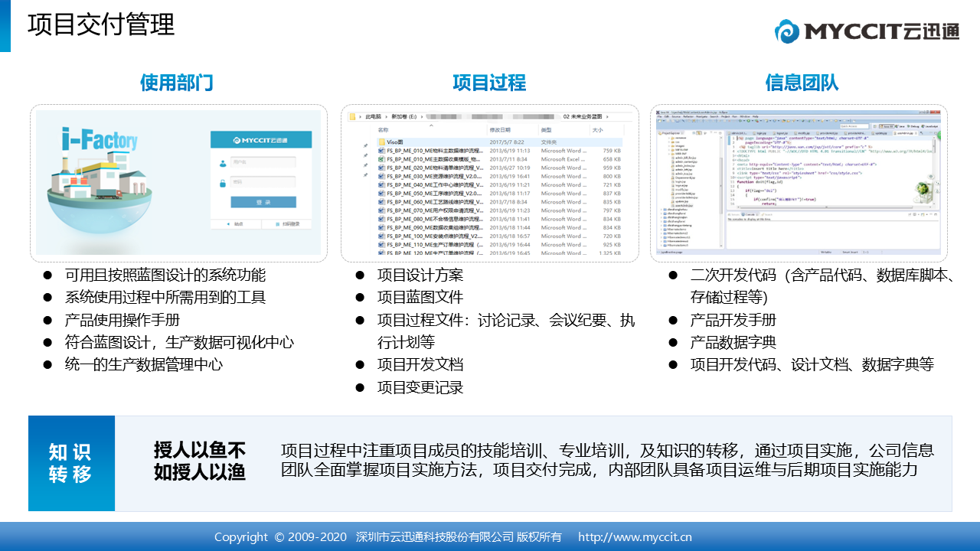
Task: Open the Window menu in Eclipse
Action: tap(745, 116)
